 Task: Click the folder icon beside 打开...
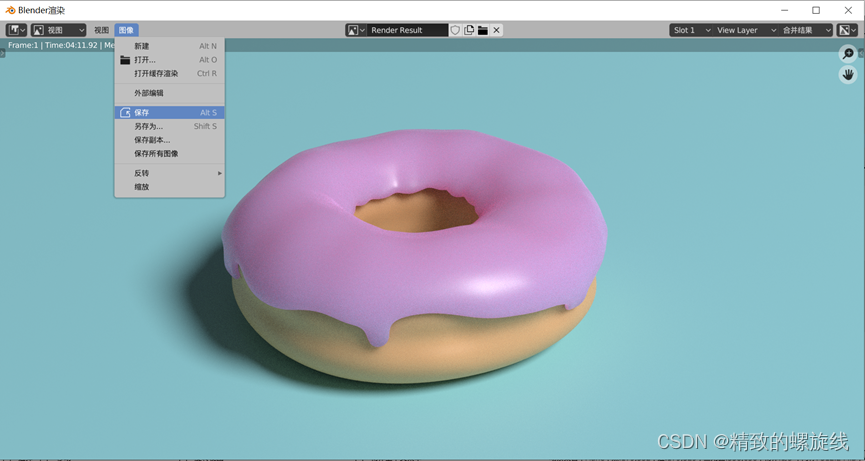[x=125, y=60]
